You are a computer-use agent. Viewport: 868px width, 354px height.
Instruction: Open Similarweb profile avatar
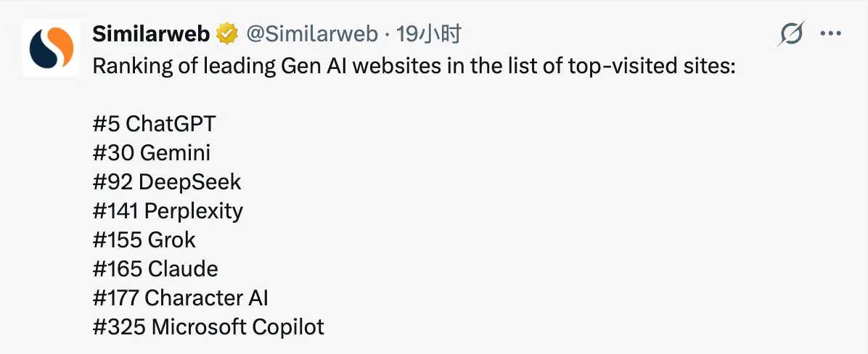[52, 48]
